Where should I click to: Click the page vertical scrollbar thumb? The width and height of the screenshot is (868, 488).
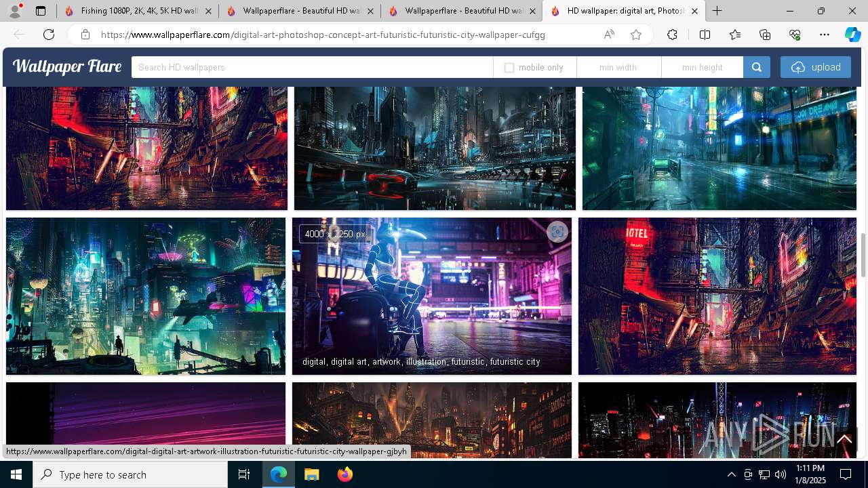point(863,255)
